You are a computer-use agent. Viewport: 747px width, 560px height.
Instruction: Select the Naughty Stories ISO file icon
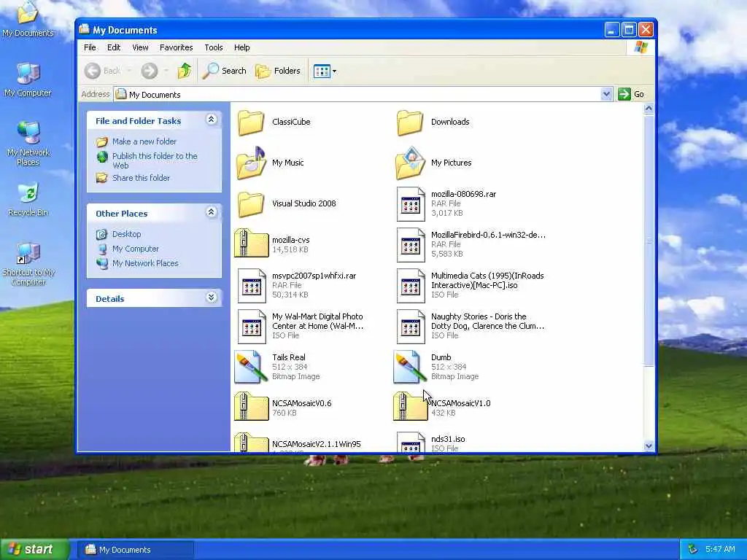[411, 327]
